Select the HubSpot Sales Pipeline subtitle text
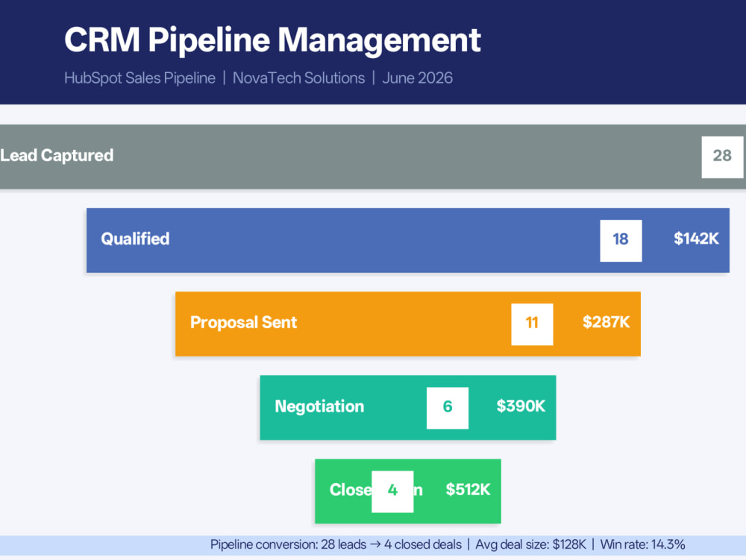746x560 pixels. (140, 78)
